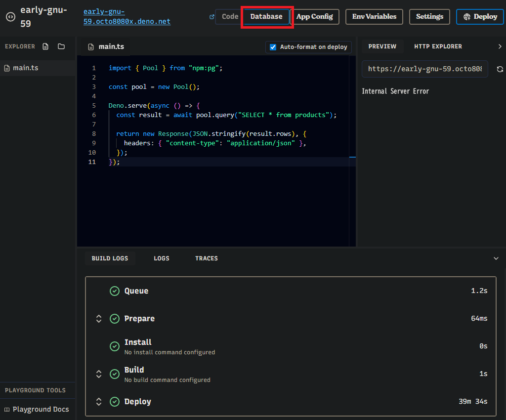Select main.ts in the Explorer file list
The height and width of the screenshot is (420, 506).
(25, 68)
